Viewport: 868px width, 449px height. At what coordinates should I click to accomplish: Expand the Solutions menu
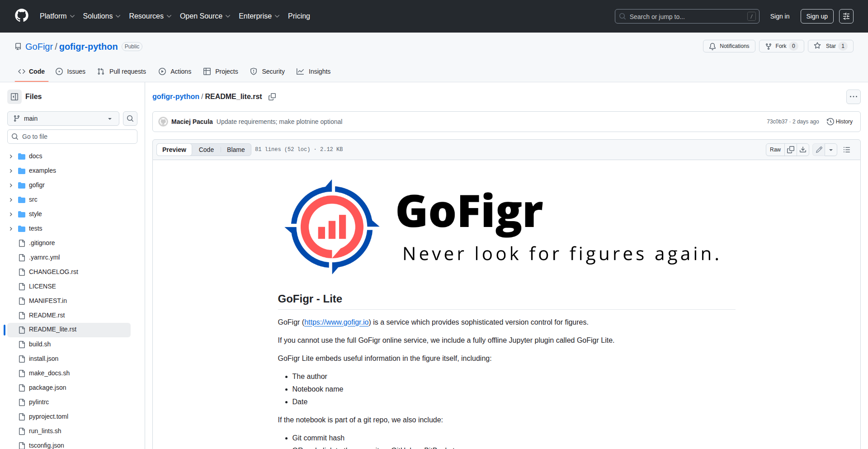[x=102, y=16]
